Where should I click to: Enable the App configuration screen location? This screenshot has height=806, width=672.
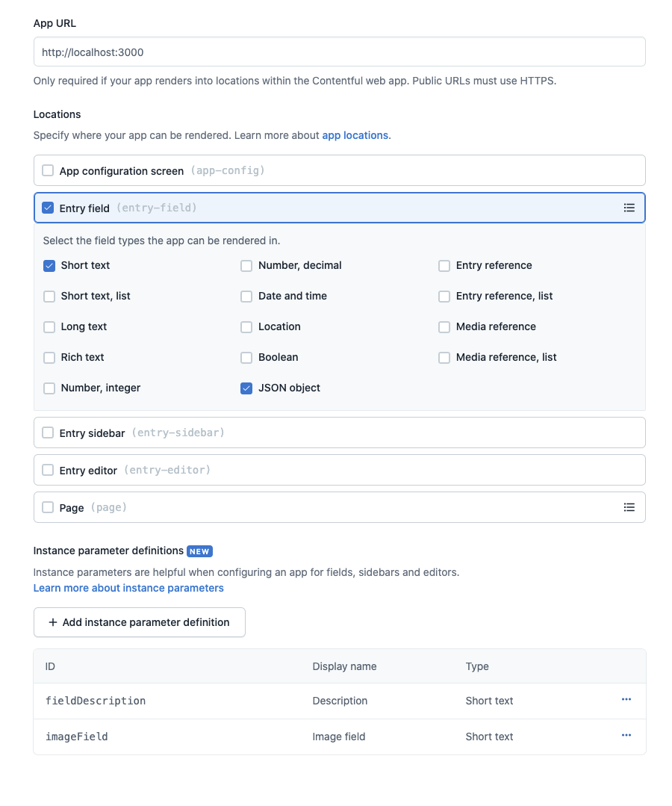point(48,170)
